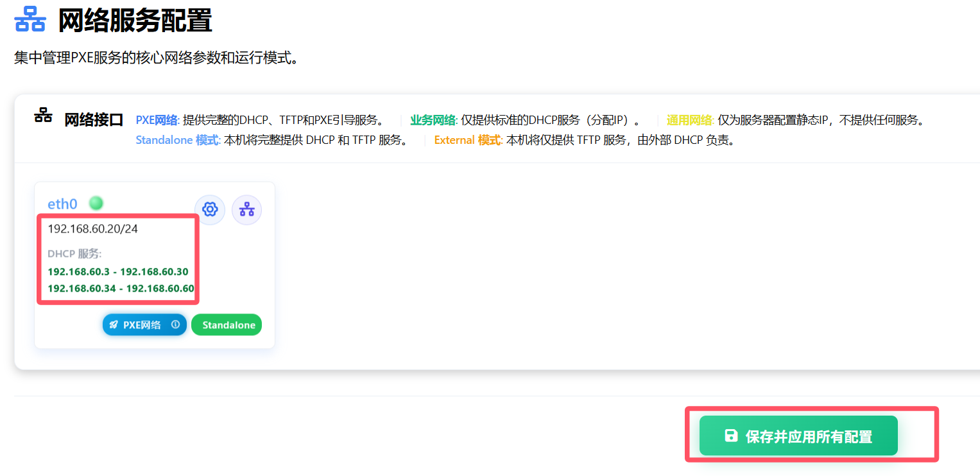Click the network topology icon on eth0 card
This screenshot has height=476, width=980.
pos(246,209)
